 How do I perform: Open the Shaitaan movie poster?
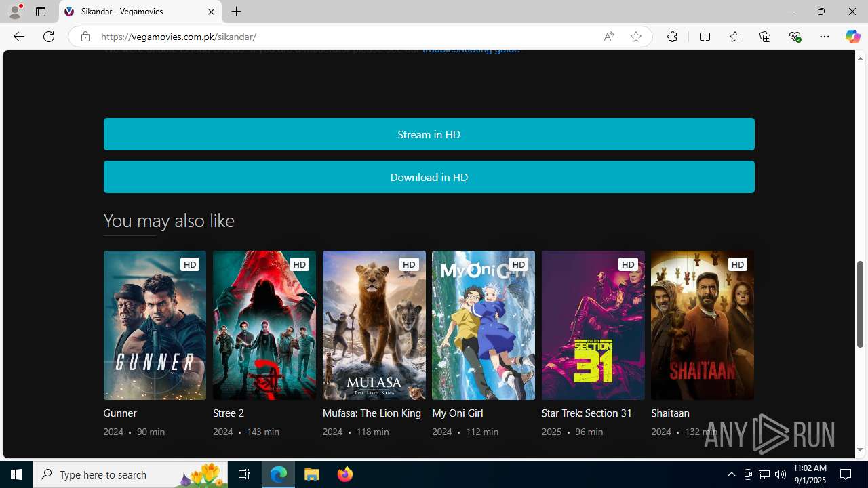pos(703,325)
